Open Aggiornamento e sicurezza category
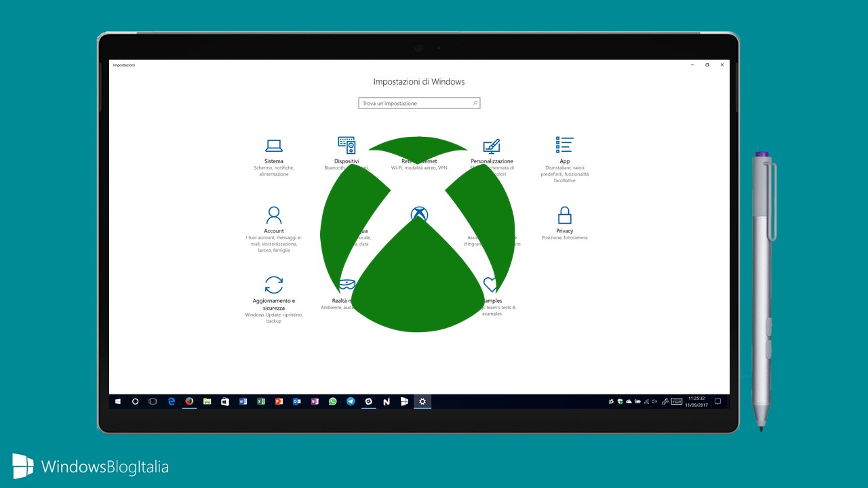This screenshot has height=488, width=868. [274, 299]
